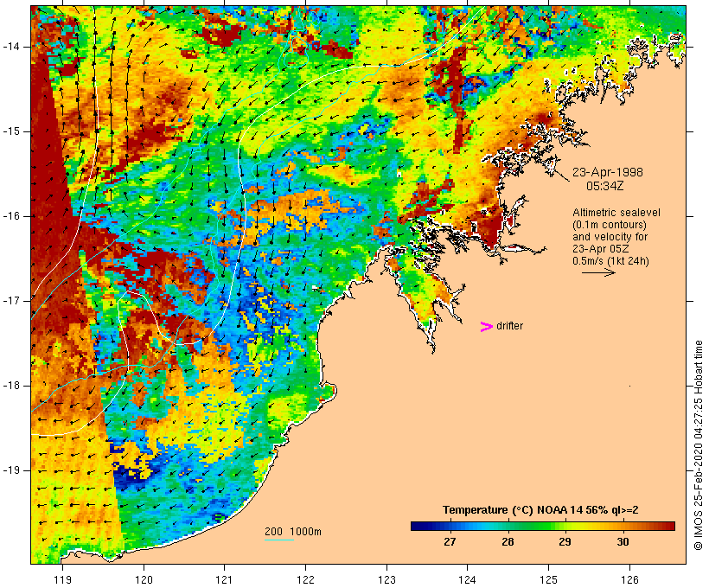This screenshot has width=709, height=588.
Task: Click the 123 longitude axis label
Action: coord(386,579)
